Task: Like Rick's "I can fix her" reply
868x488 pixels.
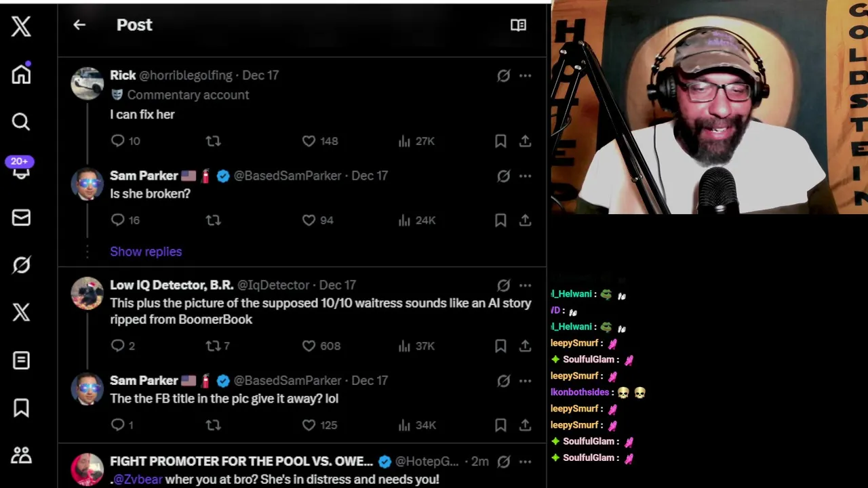Action: (309, 141)
